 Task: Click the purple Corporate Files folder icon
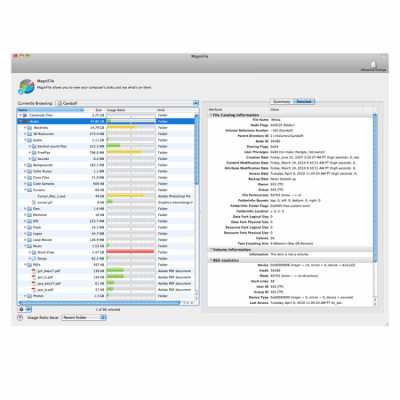(25, 115)
